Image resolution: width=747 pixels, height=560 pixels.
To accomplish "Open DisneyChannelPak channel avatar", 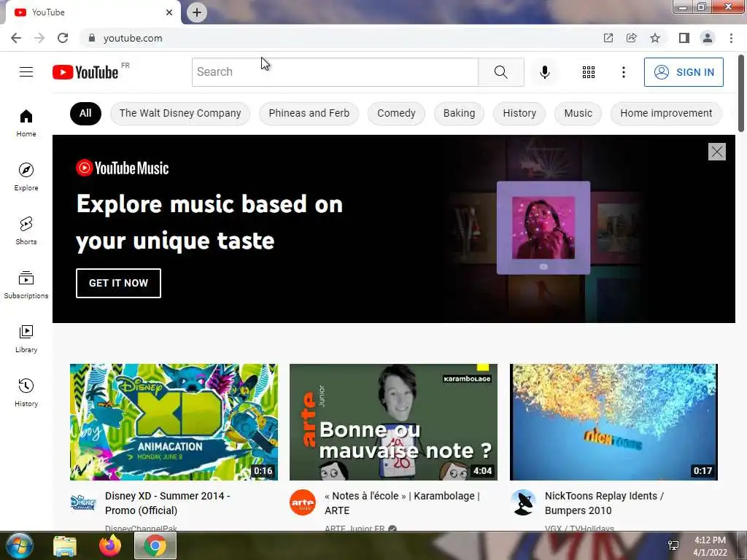I will pos(83,502).
